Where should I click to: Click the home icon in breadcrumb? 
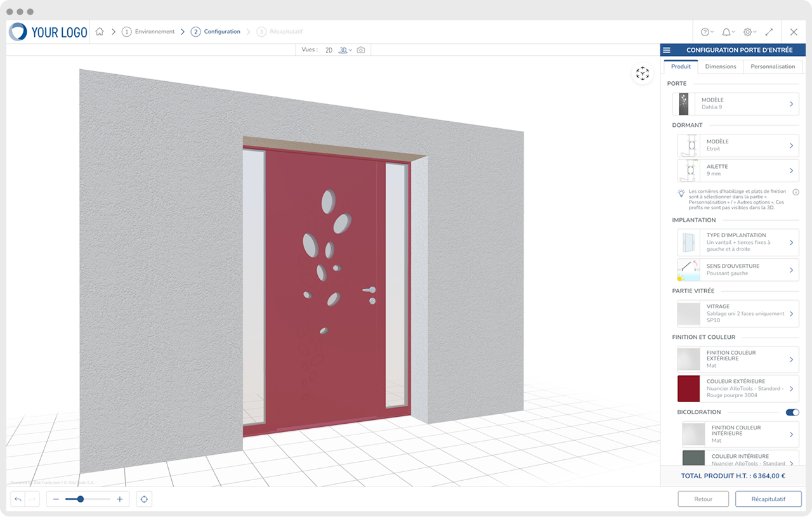[x=100, y=32]
